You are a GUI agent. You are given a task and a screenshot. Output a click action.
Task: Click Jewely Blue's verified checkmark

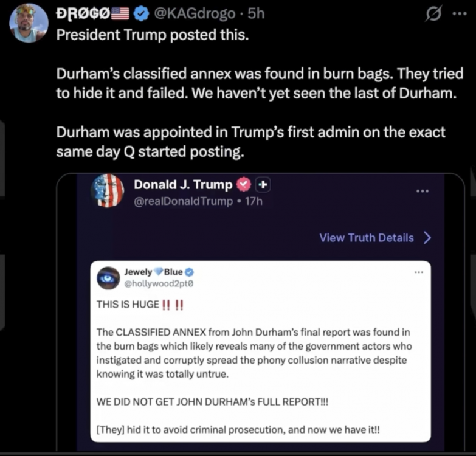(190, 272)
